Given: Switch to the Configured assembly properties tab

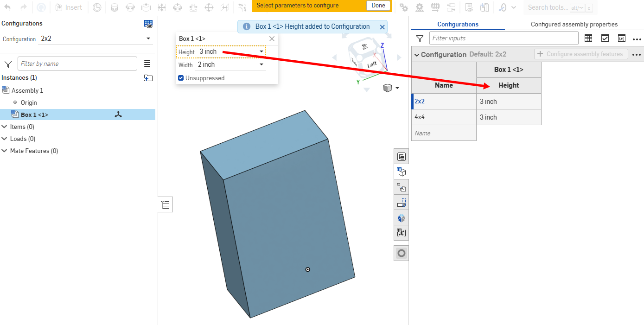Looking at the screenshot, I should click(x=575, y=24).
